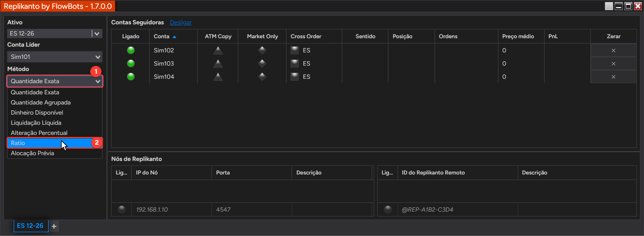Choose Alocação Prévia method
This screenshot has height=236, width=644.
(55, 153)
